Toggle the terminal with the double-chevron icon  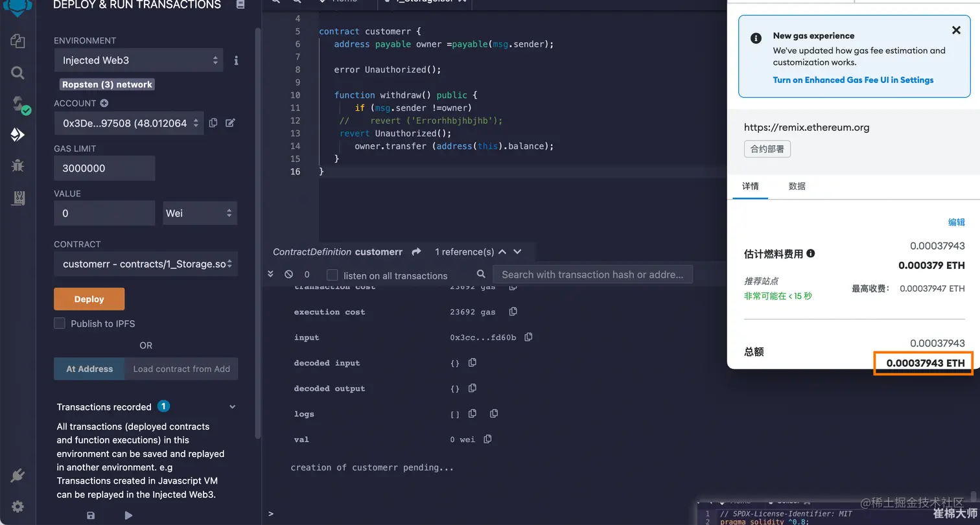tap(271, 275)
